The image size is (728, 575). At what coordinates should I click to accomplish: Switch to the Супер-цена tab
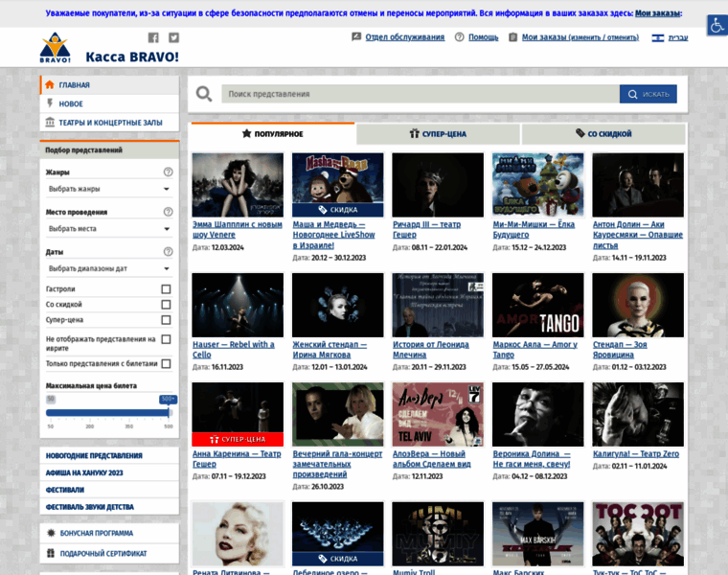438,134
